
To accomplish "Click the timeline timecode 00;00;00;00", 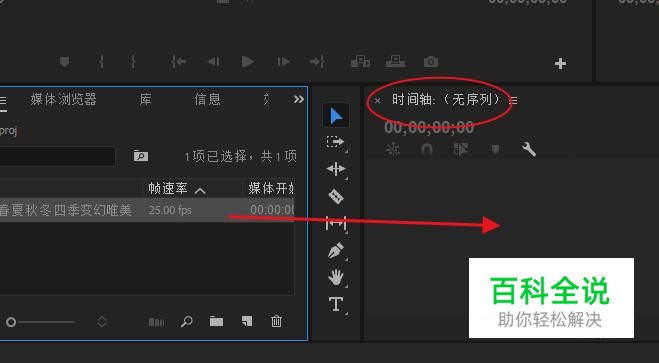I will 429,127.
